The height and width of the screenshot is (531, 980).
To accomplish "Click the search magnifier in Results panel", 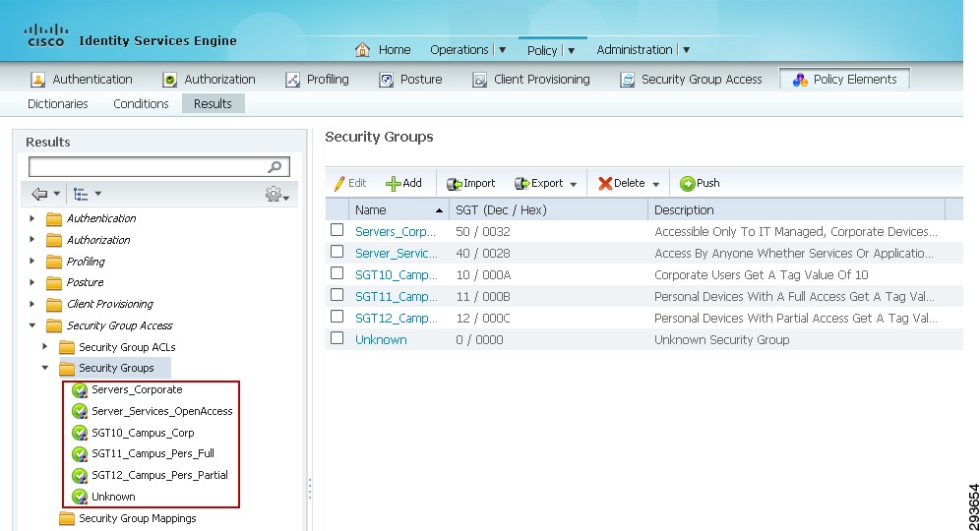I will (x=275, y=167).
